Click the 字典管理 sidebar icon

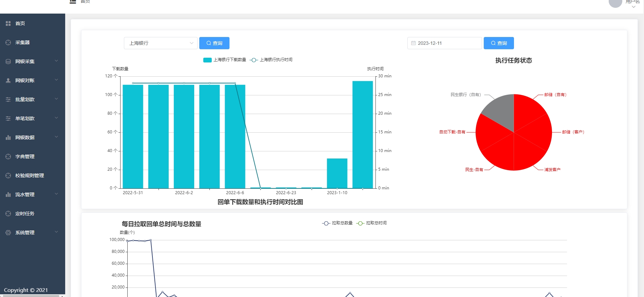click(x=8, y=156)
